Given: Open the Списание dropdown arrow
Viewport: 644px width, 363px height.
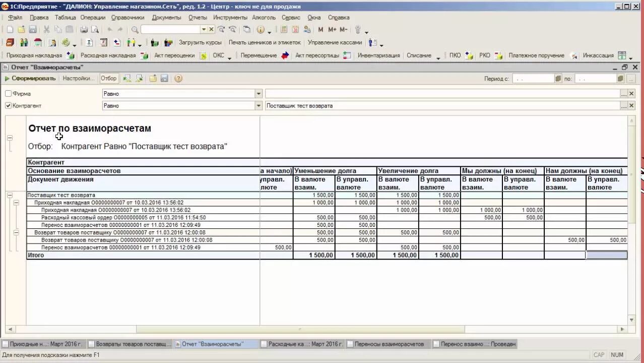Looking at the screenshot, I should tap(438, 58).
